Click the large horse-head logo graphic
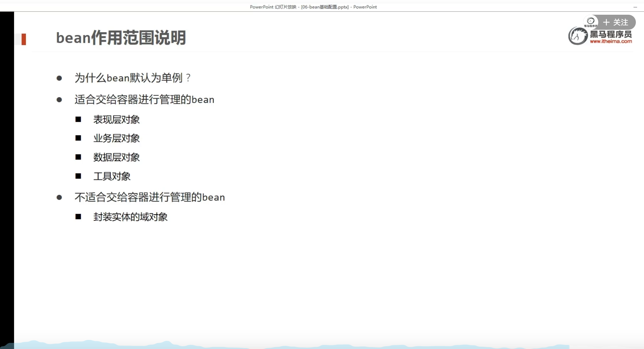Image resolution: width=644 pixels, height=349 pixels. point(578,36)
